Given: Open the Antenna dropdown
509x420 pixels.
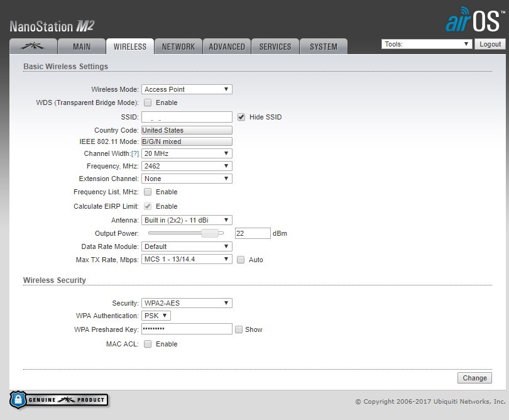Looking at the screenshot, I should 187,220.
